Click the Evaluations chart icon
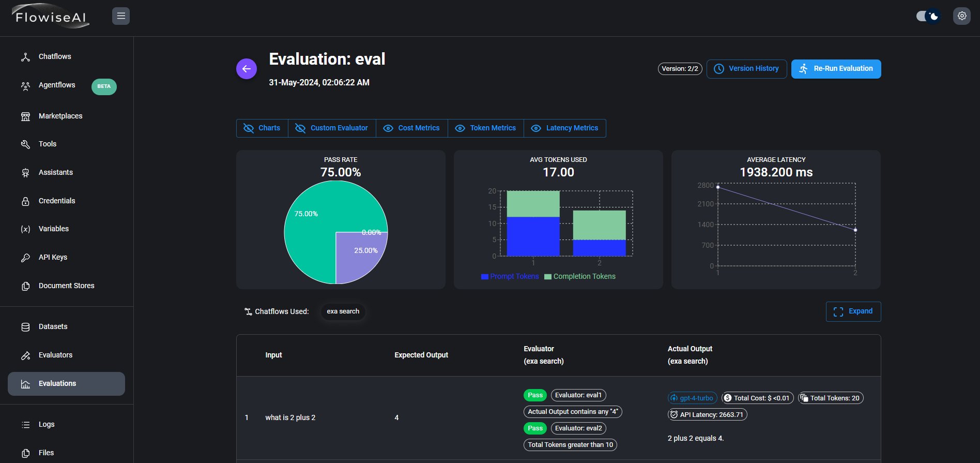Image resolution: width=980 pixels, height=463 pixels. (x=25, y=384)
